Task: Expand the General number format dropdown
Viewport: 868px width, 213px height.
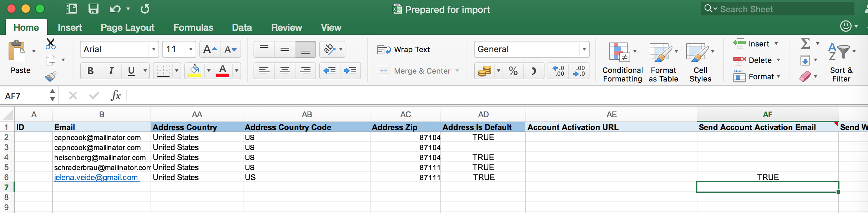Action: coord(584,49)
